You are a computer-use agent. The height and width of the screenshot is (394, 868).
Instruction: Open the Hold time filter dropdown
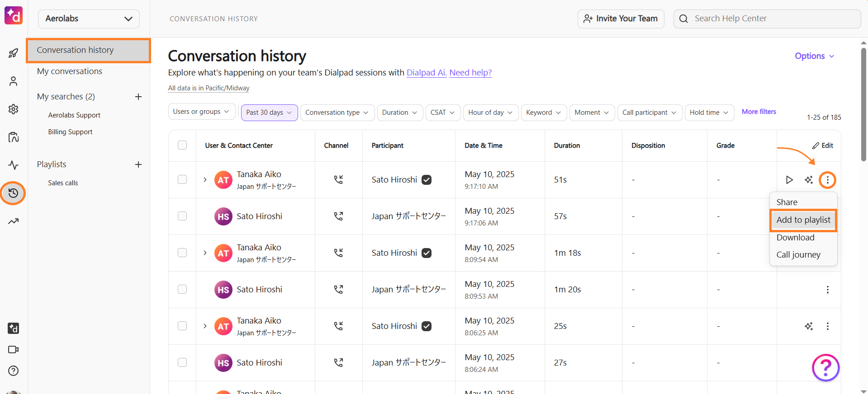(709, 113)
